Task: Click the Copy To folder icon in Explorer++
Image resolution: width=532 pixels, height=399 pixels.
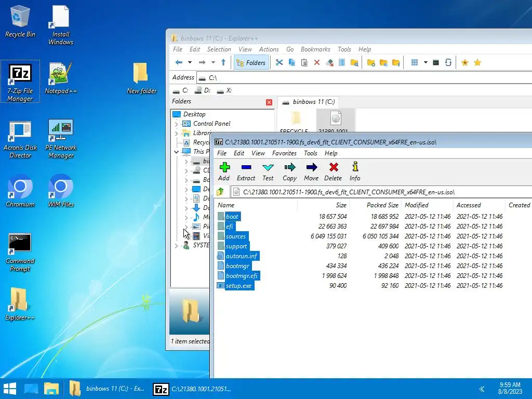Action: 383,62
